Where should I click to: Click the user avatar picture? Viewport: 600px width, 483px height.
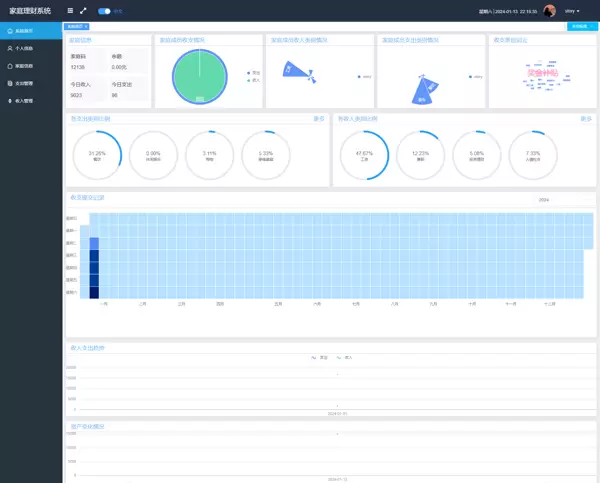click(x=549, y=11)
